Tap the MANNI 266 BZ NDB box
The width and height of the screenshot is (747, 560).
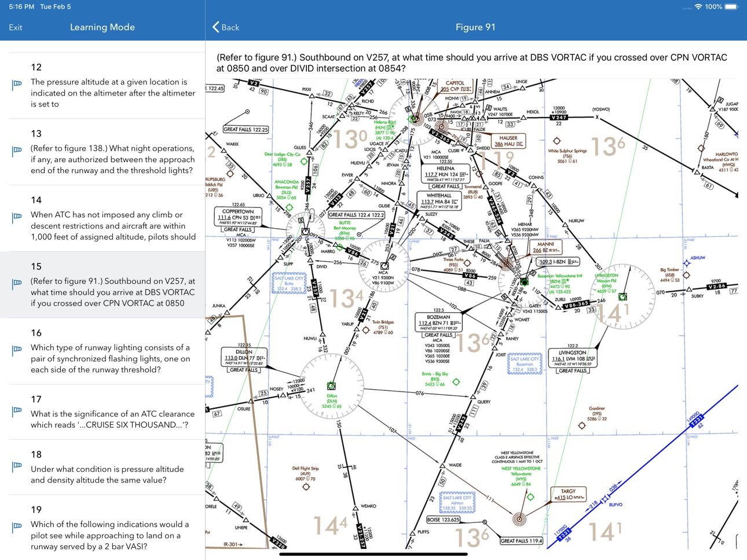[x=545, y=247]
